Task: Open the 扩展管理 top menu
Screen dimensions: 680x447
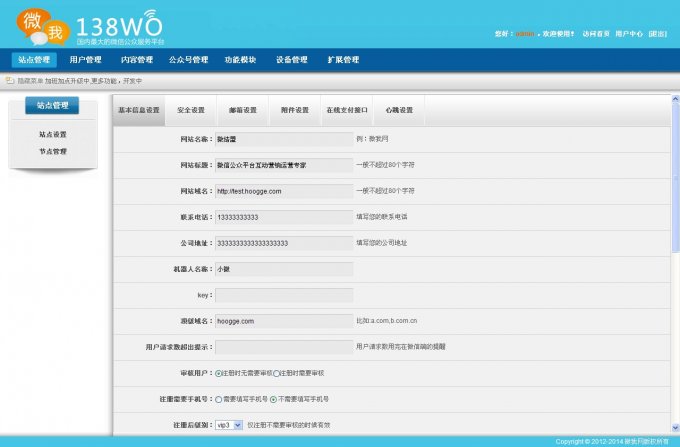Action: pos(343,60)
